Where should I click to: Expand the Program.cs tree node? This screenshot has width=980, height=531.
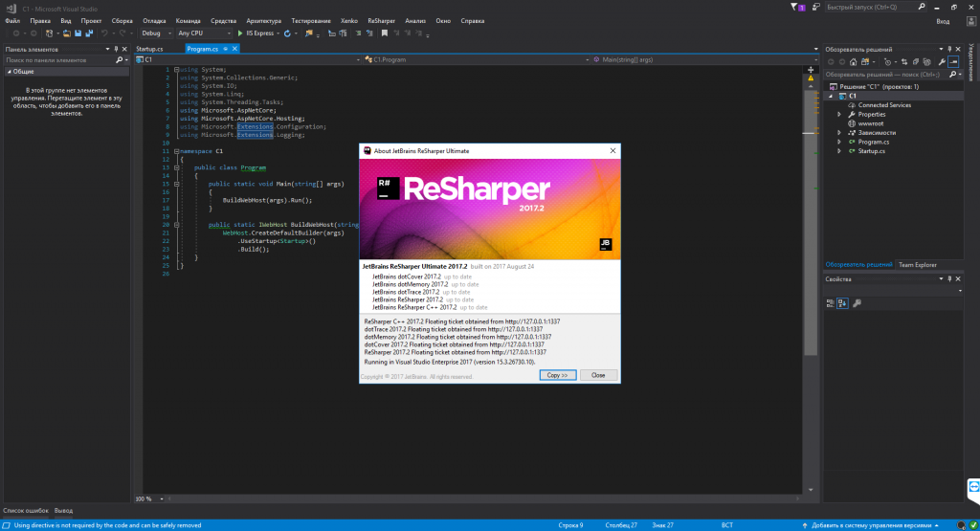839,142
